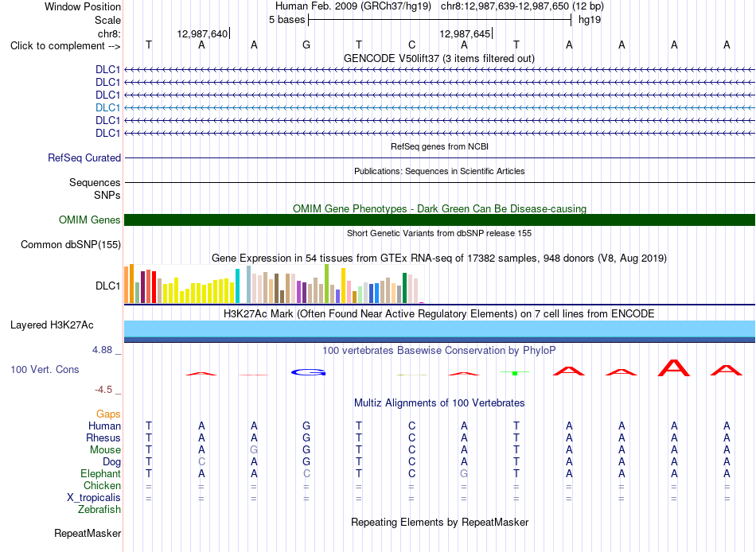This screenshot has width=756, height=552.
Task: Click the cyan bar in GTEx chart
Action: pos(237,286)
